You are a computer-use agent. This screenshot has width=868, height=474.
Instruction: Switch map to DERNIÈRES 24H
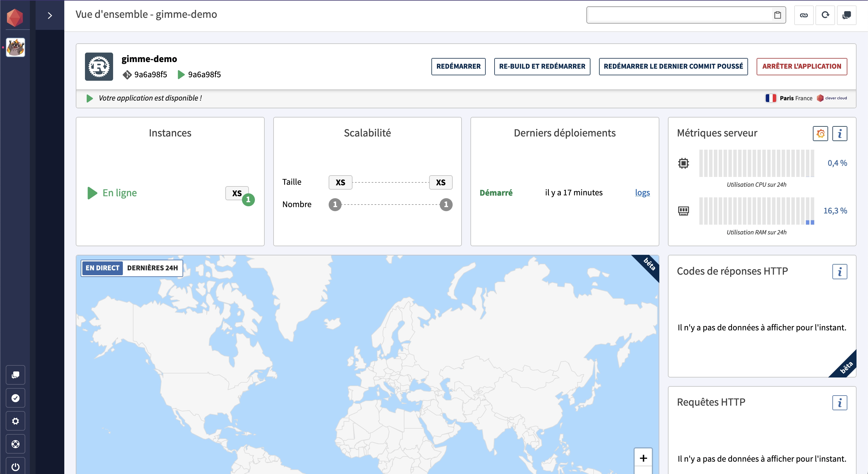point(152,268)
